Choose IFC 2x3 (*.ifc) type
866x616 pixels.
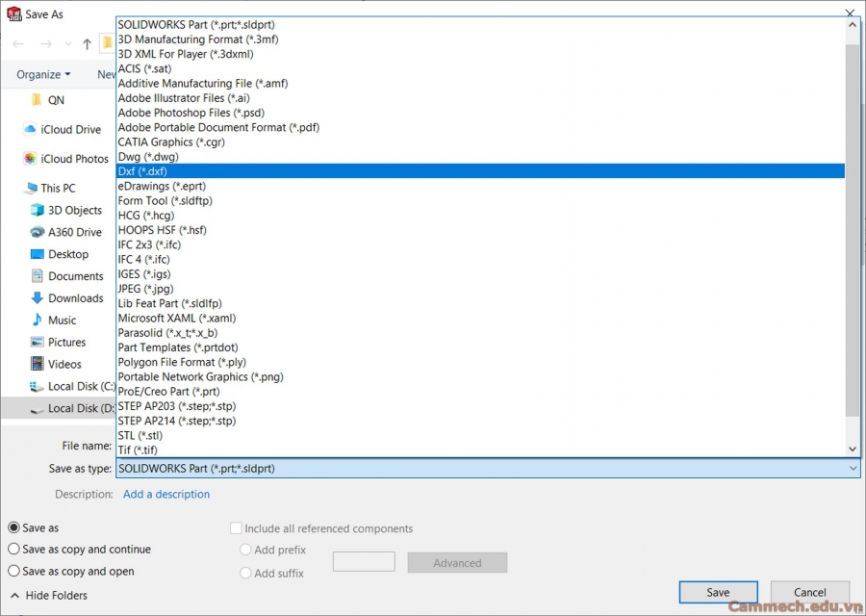(x=480, y=244)
